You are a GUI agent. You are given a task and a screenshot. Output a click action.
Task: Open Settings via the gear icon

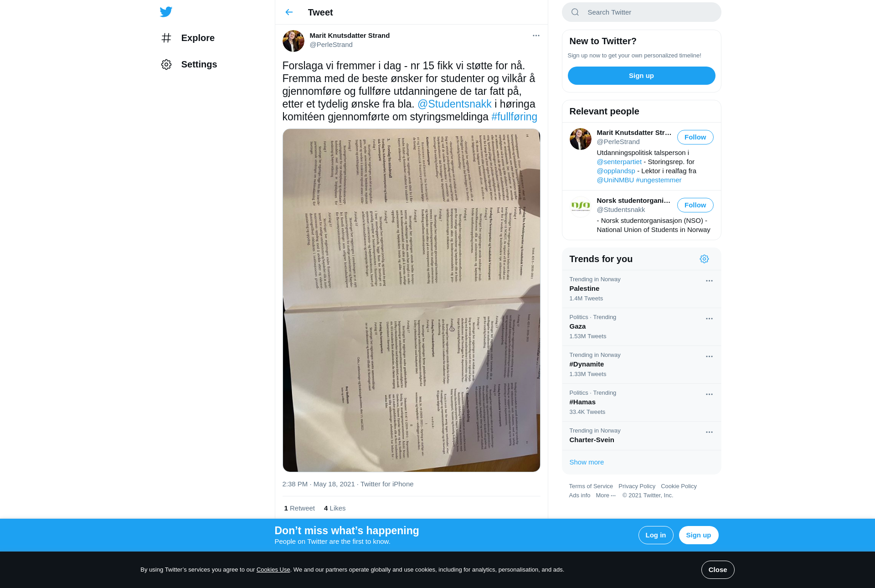(x=166, y=64)
